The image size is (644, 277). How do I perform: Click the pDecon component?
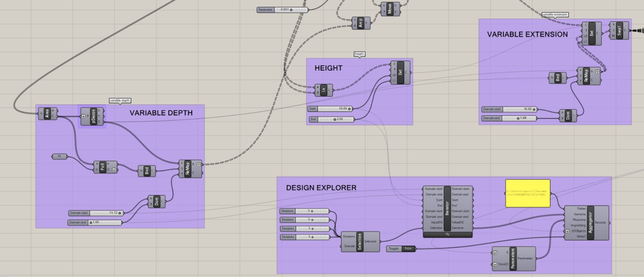(x=93, y=116)
